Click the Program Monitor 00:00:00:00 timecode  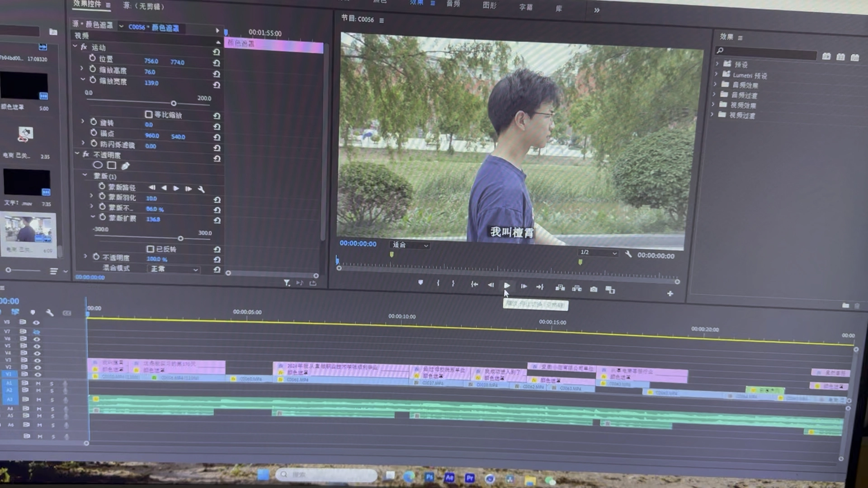click(358, 244)
